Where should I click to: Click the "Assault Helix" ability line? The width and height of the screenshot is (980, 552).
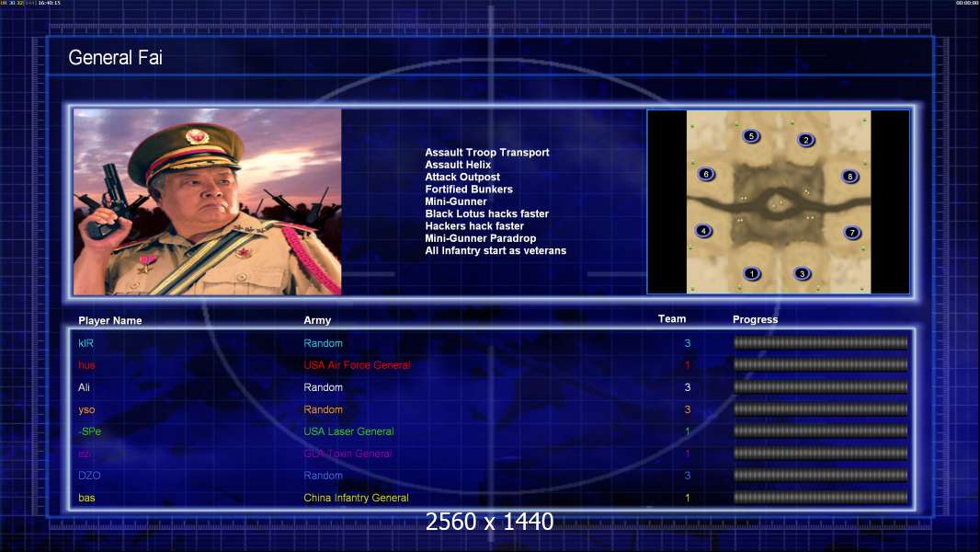[x=458, y=165]
